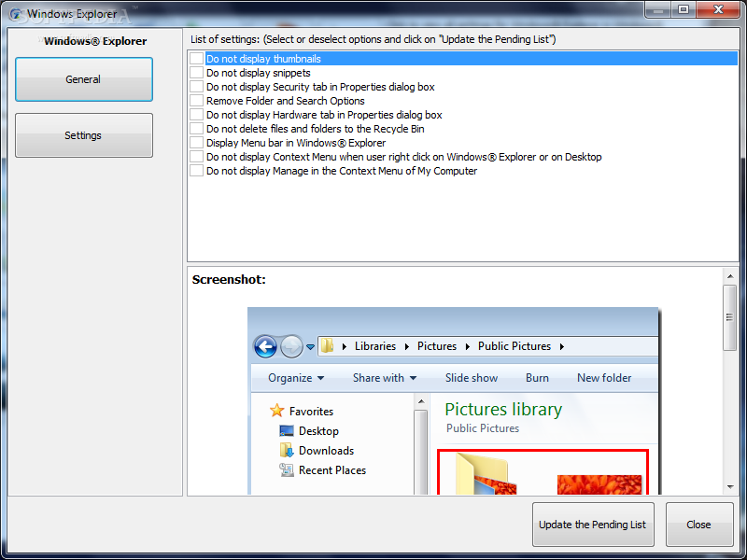Screen dimensions: 747x560
Task: Click the Windows Explorer preview screenshot image
Action: click(x=454, y=401)
